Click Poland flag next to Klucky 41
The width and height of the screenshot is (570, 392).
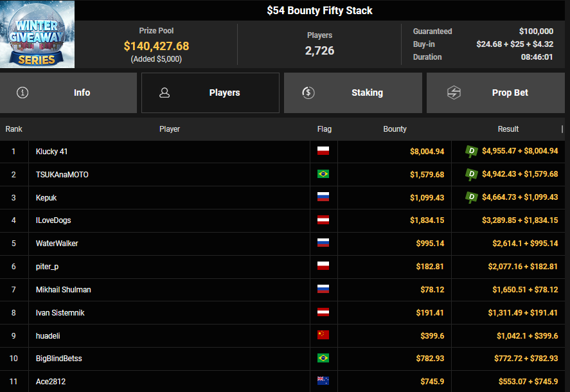point(323,152)
